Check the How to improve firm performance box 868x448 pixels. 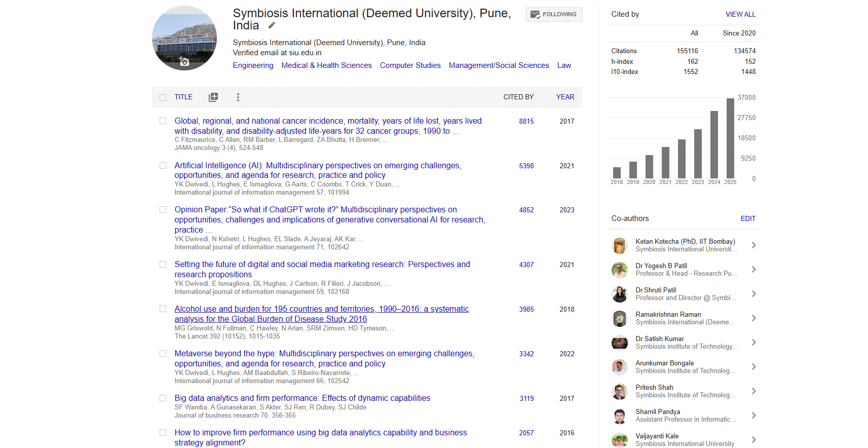[163, 433]
